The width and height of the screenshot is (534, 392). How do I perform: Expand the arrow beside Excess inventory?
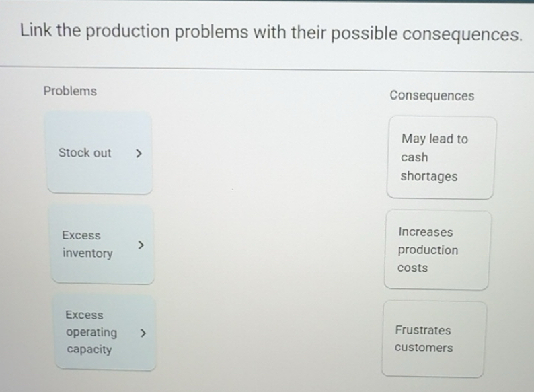point(140,245)
